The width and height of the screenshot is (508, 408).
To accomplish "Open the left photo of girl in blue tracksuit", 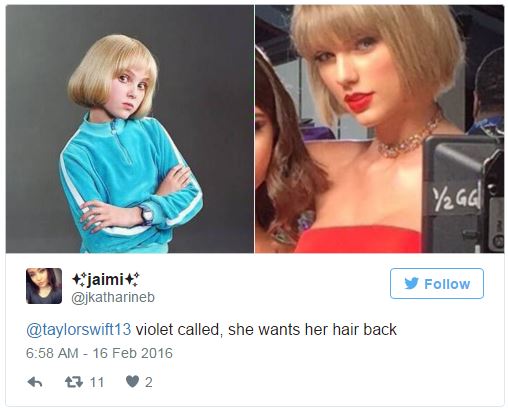I will (130, 129).
